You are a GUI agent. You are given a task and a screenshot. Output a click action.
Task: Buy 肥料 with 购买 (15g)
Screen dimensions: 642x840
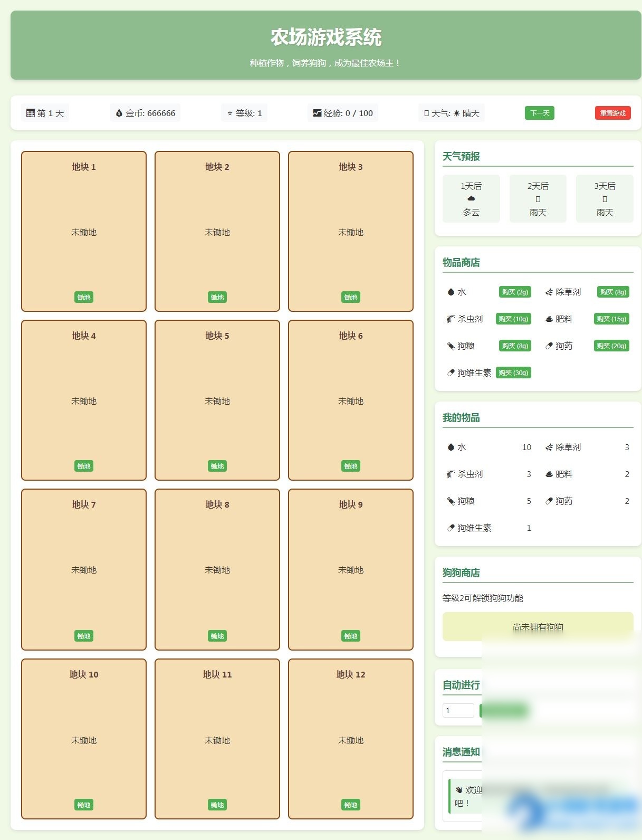pos(611,319)
